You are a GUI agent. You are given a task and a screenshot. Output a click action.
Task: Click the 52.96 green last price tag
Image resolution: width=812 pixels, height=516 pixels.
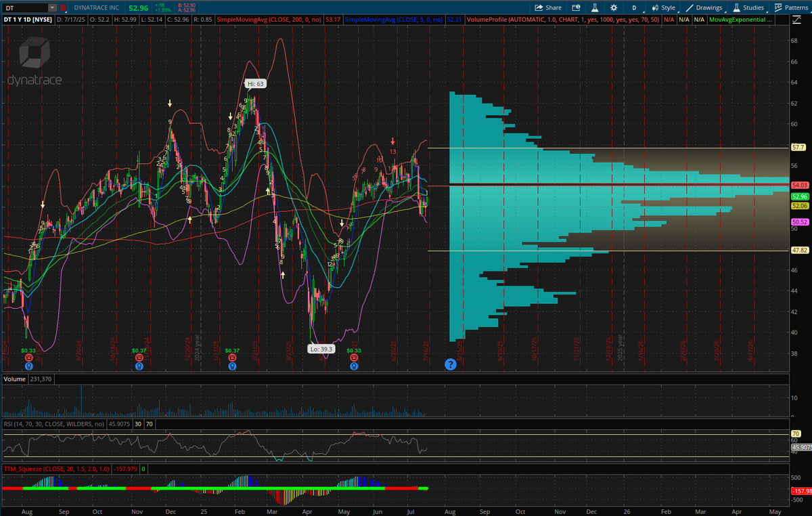click(799, 196)
